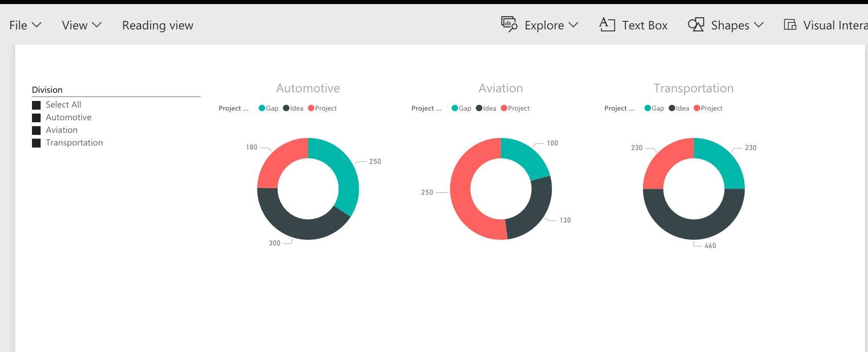The width and height of the screenshot is (868, 352).
Task: Click the 460 data label on Transportation chart
Action: point(710,245)
